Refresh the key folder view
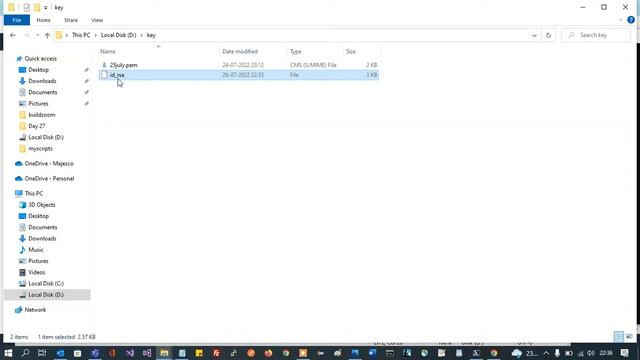This screenshot has width=640, height=360. tap(548, 35)
